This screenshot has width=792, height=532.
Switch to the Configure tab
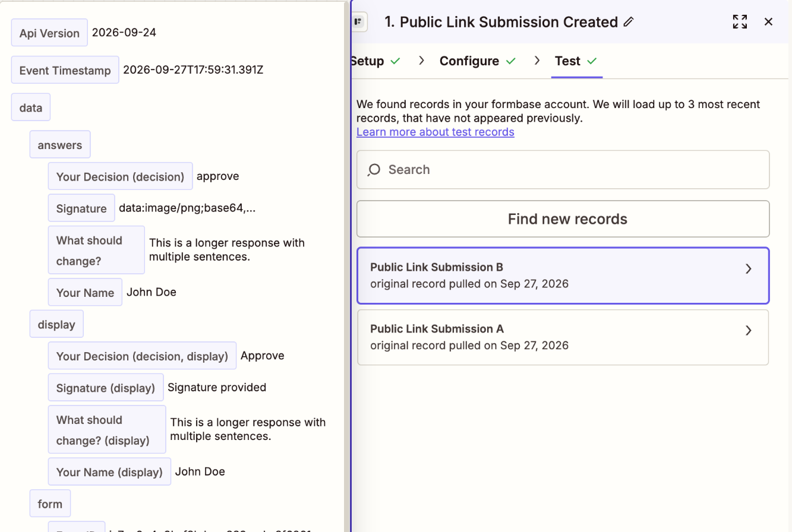pyautogui.click(x=469, y=61)
